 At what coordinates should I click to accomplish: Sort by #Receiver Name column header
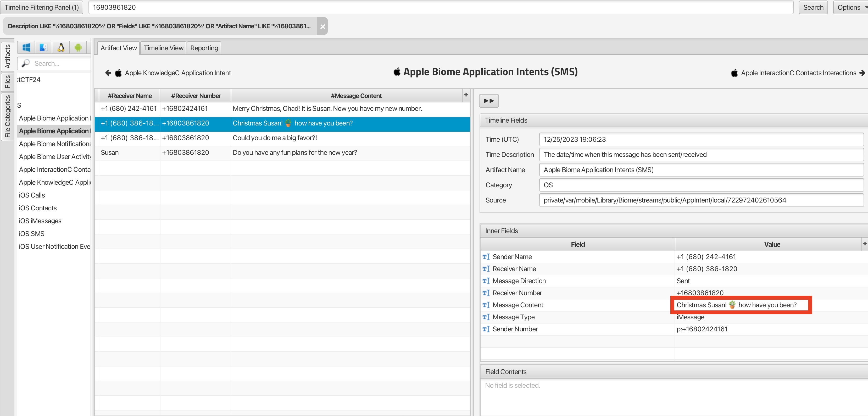129,96
